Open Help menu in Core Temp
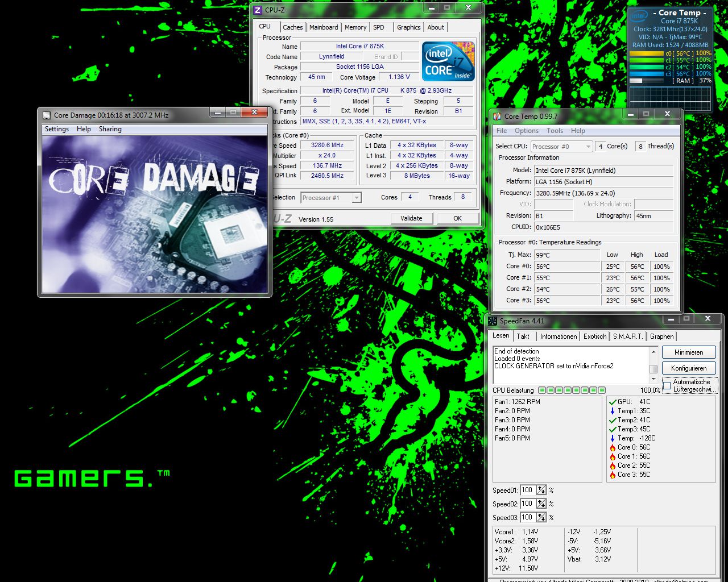Viewport: 728px width, 582px height. [x=578, y=131]
